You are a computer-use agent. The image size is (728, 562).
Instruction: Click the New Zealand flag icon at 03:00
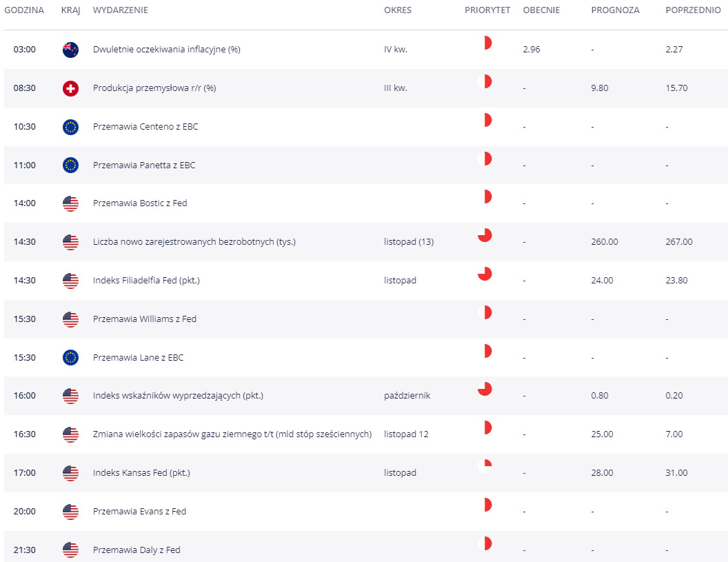tap(70, 50)
